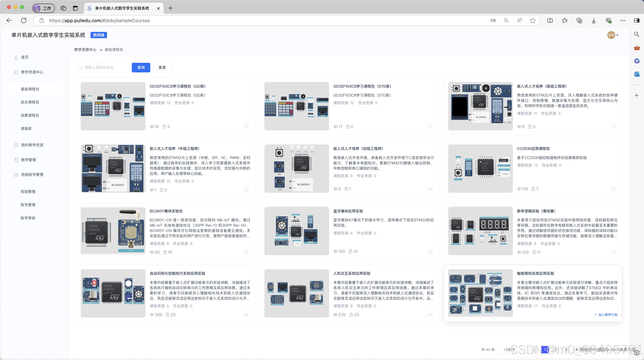The width and height of the screenshot is (644, 360).
Task: Add page to favorites star icon
Action: click(533, 20)
